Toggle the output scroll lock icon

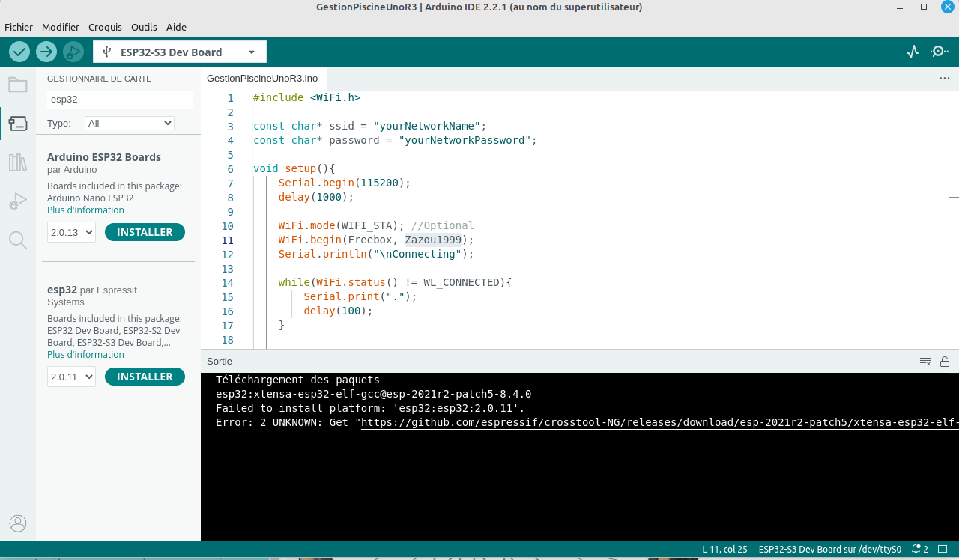pyautogui.click(x=945, y=362)
